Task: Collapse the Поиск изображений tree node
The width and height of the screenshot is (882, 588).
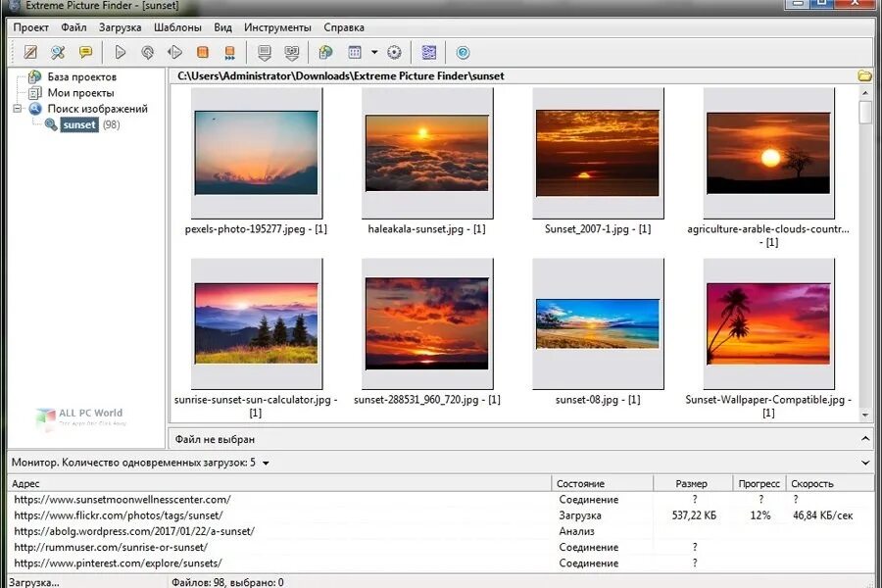Action: [x=18, y=109]
